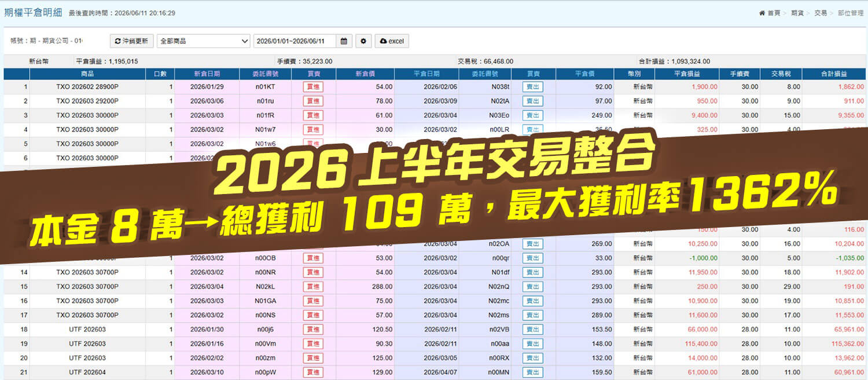868x380 pixels.
Task: Sort by 手續費 column header
Action: tap(740, 74)
